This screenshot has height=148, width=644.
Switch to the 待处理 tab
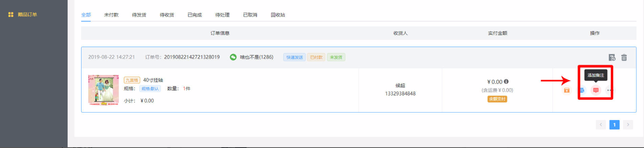(x=223, y=15)
